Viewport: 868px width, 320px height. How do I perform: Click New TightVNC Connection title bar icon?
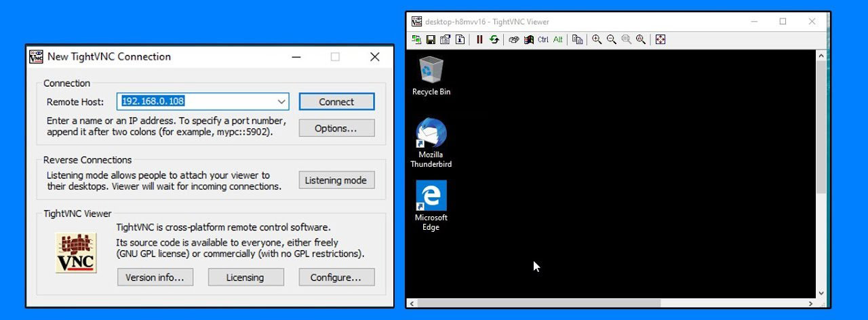click(x=36, y=57)
